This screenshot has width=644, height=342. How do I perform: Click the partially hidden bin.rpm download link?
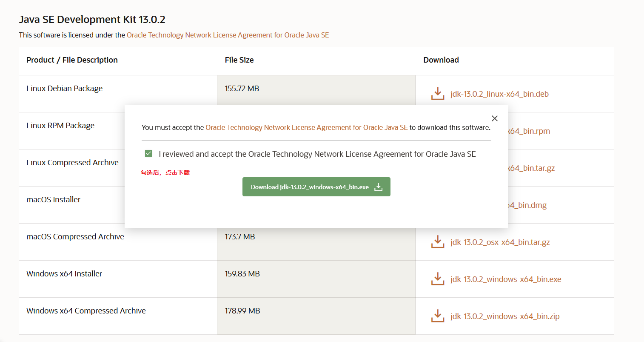click(529, 131)
